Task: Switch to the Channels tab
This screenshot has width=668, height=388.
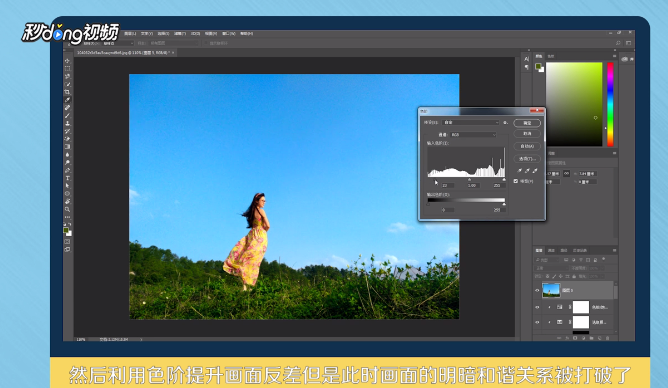Action: click(x=551, y=250)
